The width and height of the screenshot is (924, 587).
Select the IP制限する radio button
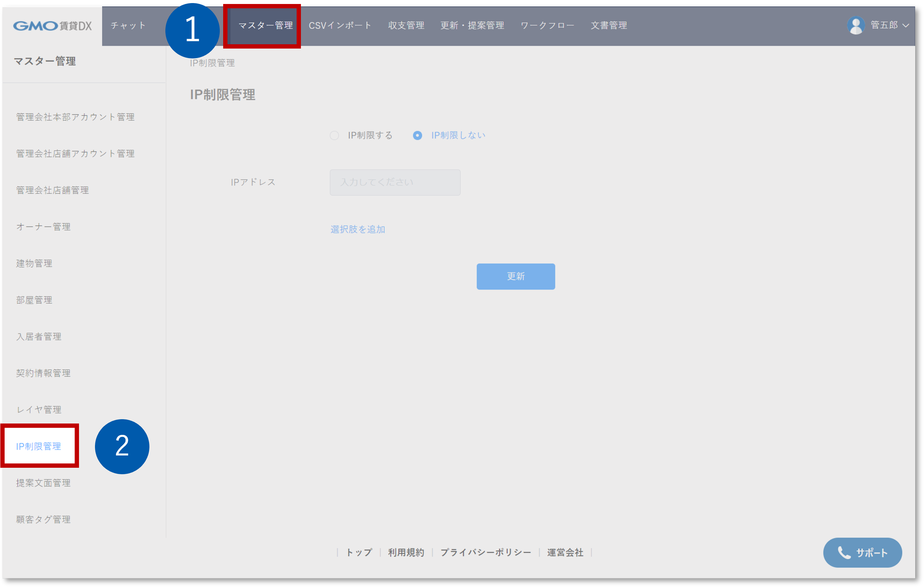tap(334, 136)
